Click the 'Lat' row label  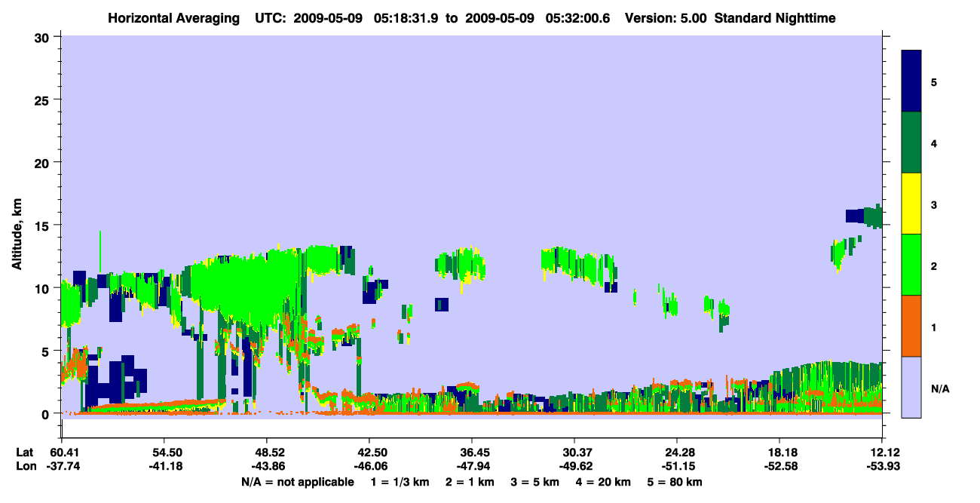24,452
